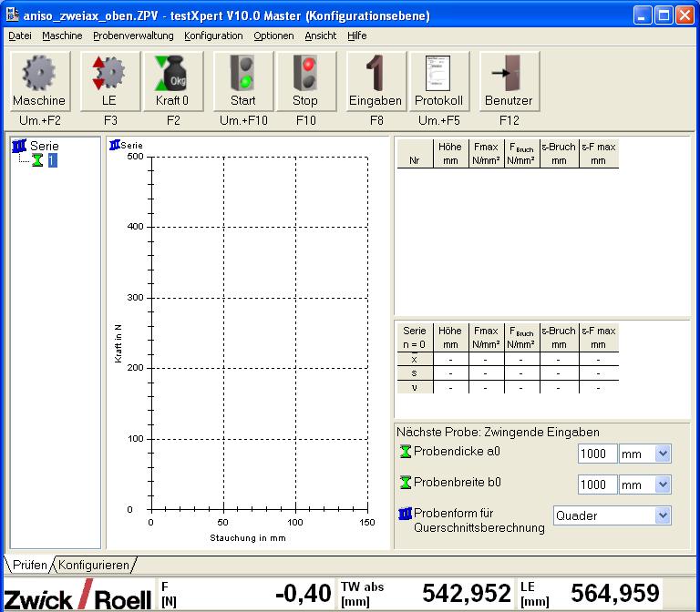This screenshot has width=700, height=612.
Task: Open the Probenbreite b0 unit dropdown
Action: click(663, 485)
